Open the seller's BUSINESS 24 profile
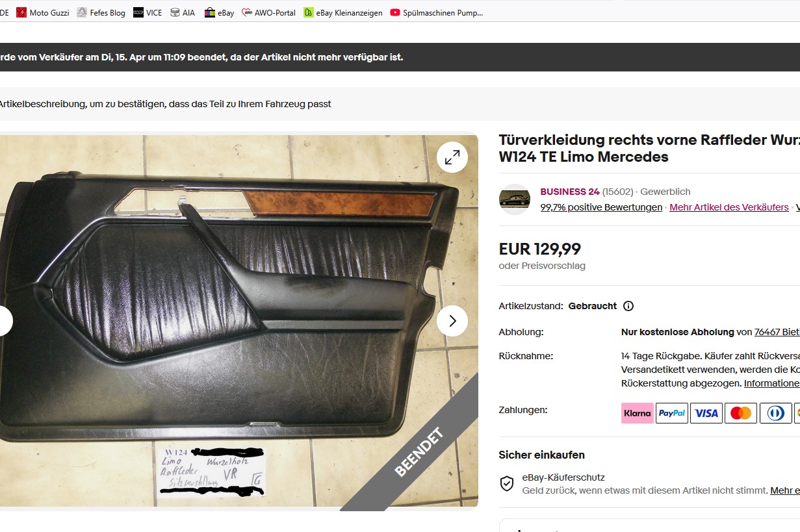The image size is (800, 532). pyautogui.click(x=570, y=192)
